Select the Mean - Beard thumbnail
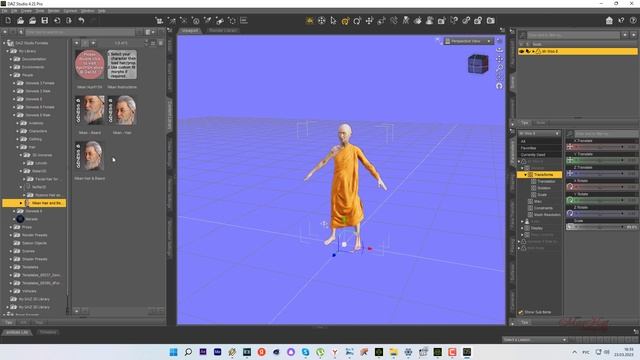This screenshot has height=360, width=640. click(90, 110)
